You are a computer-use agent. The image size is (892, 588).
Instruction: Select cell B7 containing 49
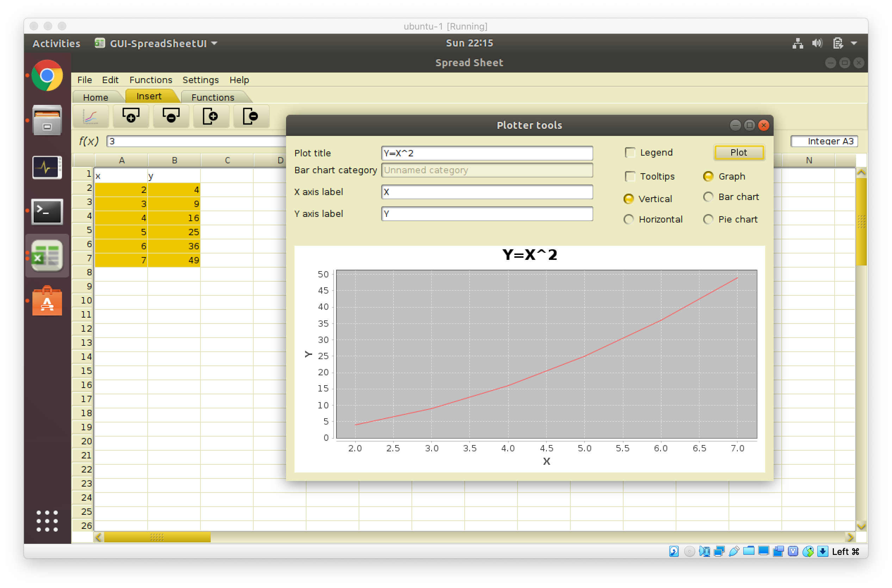(174, 260)
